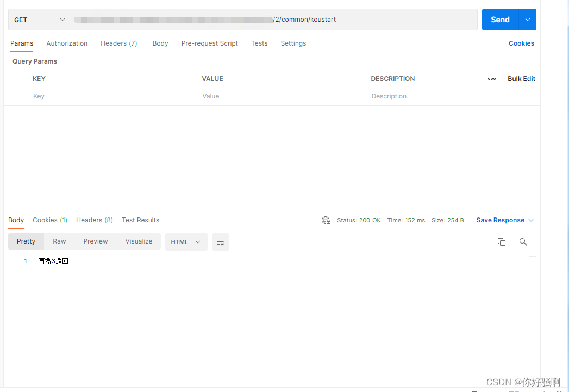
Task: Open the params column options ellipsis
Action: (492, 79)
